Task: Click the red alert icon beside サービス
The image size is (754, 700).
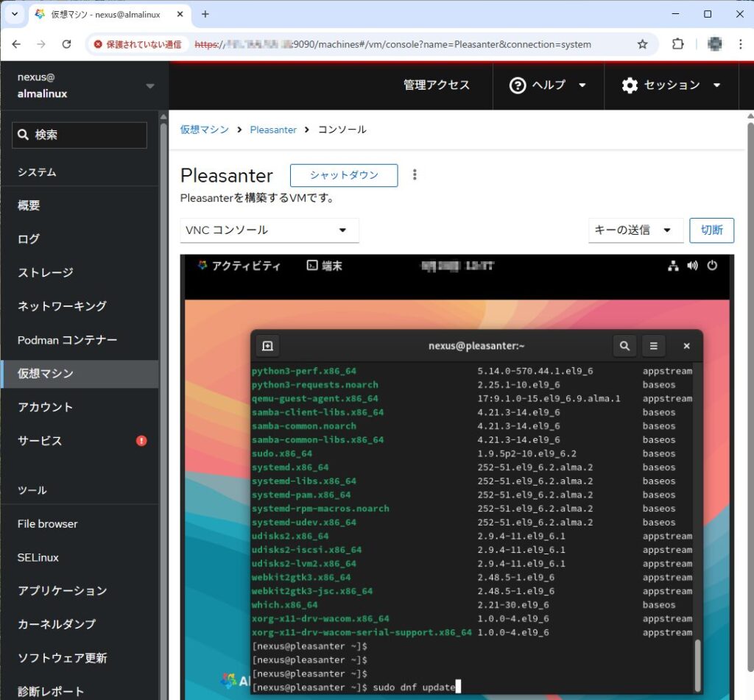Action: coord(141,441)
